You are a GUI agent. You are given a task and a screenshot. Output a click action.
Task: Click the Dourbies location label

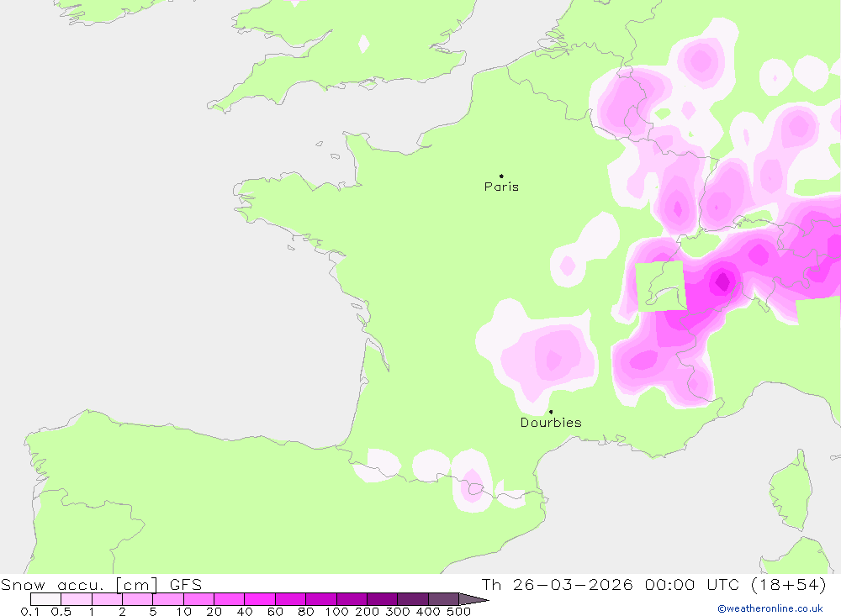click(x=551, y=423)
